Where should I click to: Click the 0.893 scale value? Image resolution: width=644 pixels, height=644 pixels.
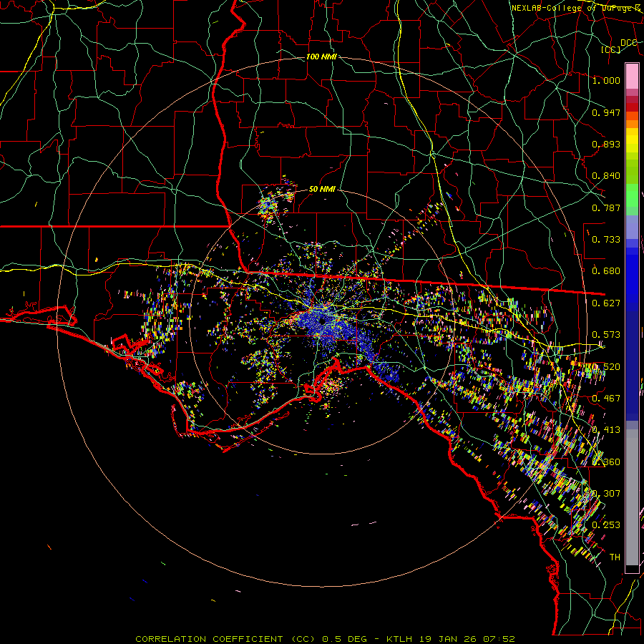606,144
